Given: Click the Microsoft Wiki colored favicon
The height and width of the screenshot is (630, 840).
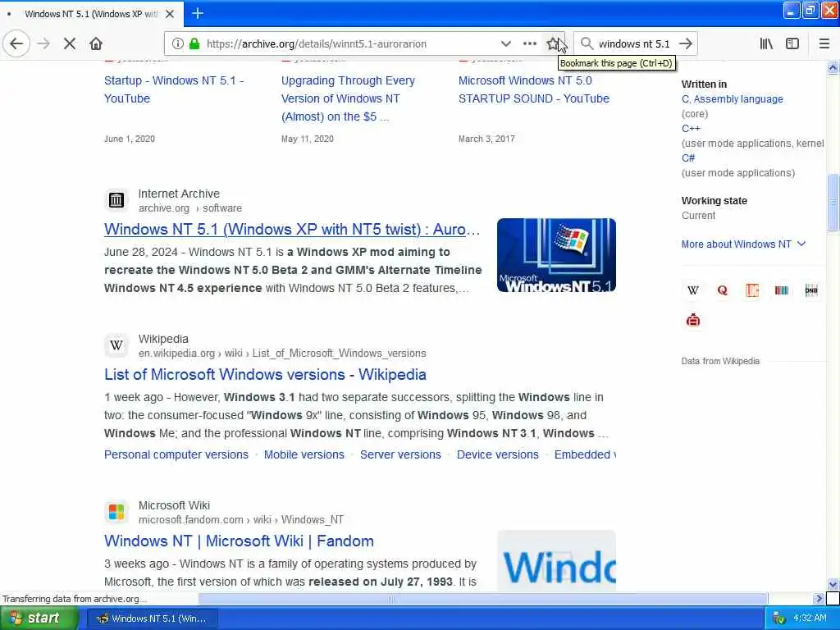Looking at the screenshot, I should pos(116,512).
